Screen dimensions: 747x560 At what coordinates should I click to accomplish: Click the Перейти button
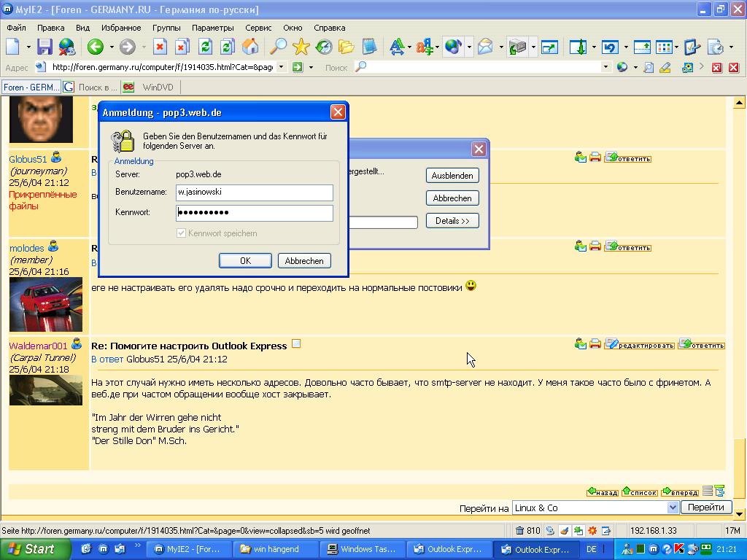click(706, 507)
